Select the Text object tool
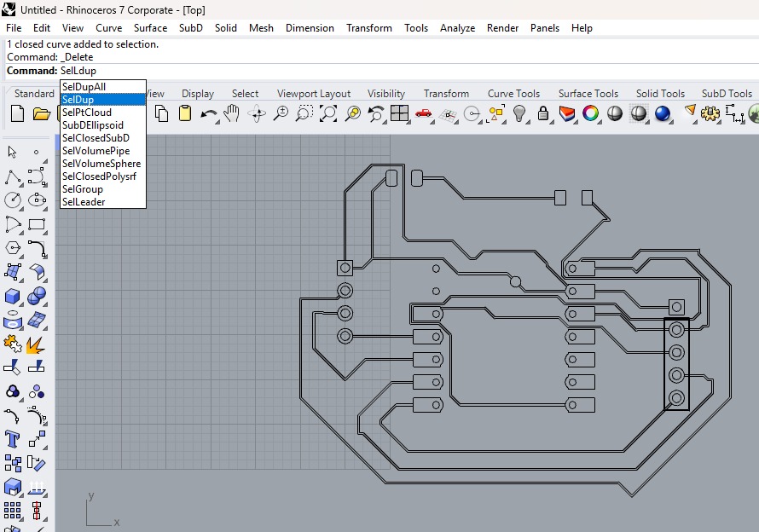 click(x=13, y=439)
